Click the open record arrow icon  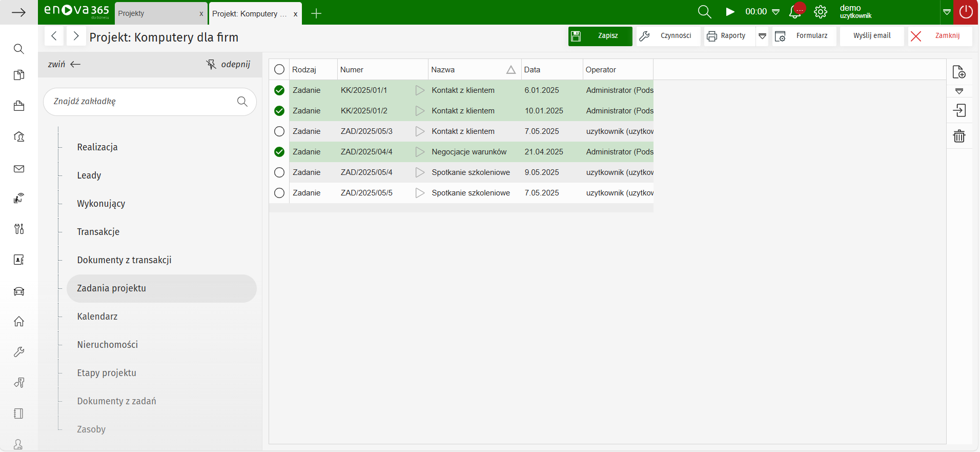(x=959, y=110)
